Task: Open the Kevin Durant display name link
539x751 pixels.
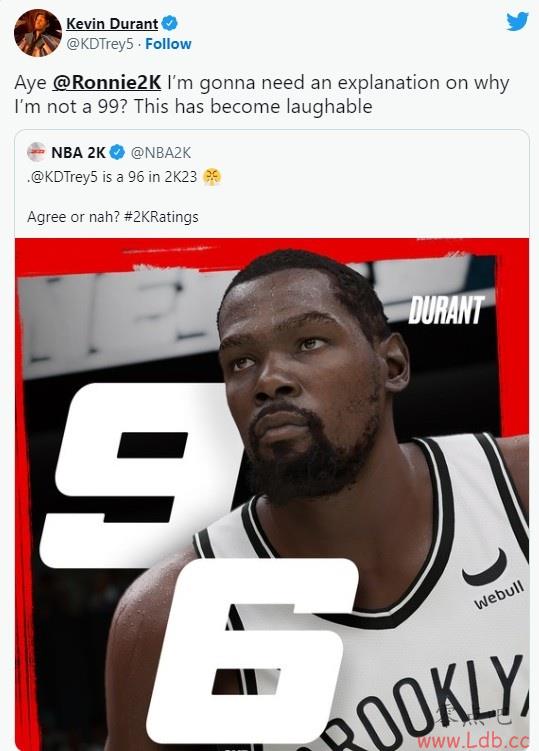Action: point(112,23)
